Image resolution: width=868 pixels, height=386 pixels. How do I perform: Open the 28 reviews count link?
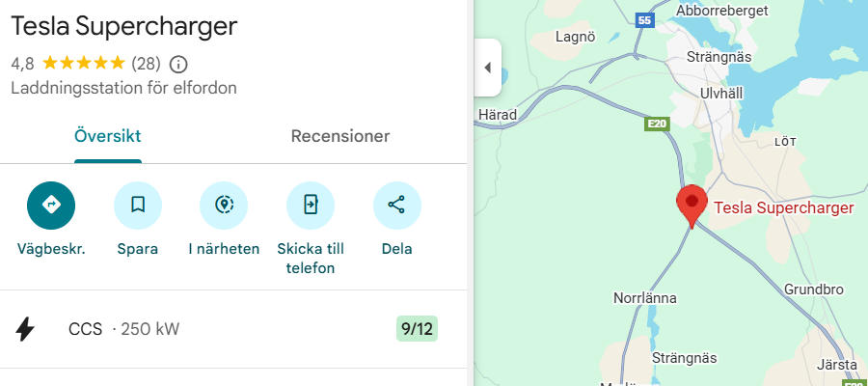(x=146, y=64)
